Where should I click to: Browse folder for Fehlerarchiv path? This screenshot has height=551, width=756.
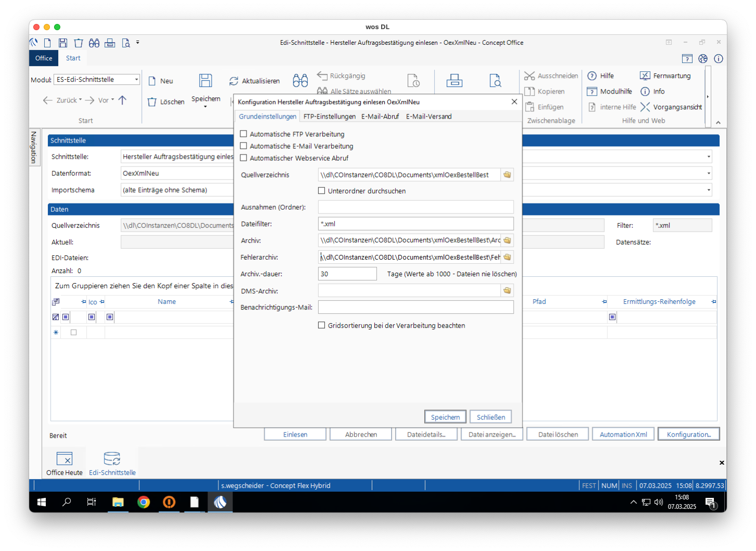[x=507, y=257]
